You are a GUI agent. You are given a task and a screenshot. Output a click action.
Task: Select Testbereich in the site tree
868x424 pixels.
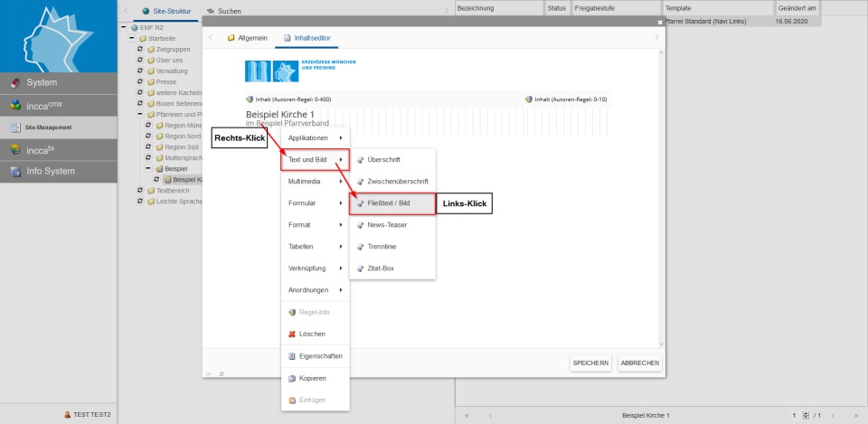click(173, 191)
